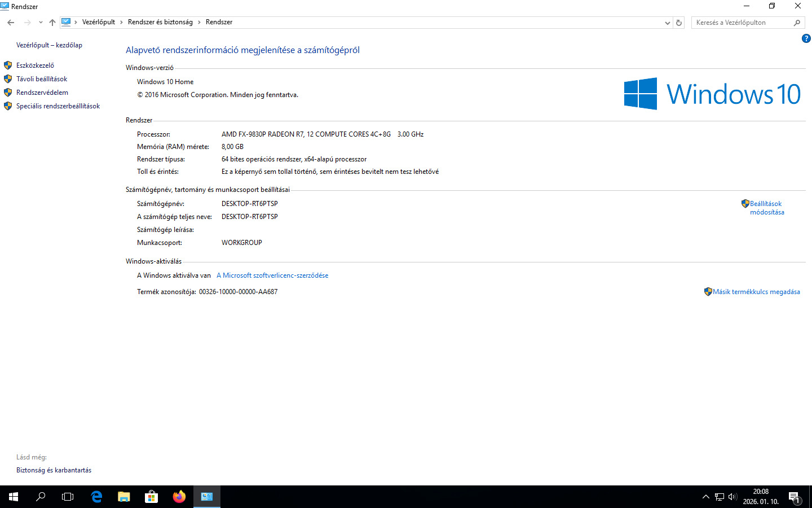The height and width of the screenshot is (508, 812).
Task: Open A Microsoft szoftverlicenc-szerződése link
Action: [272, 275]
